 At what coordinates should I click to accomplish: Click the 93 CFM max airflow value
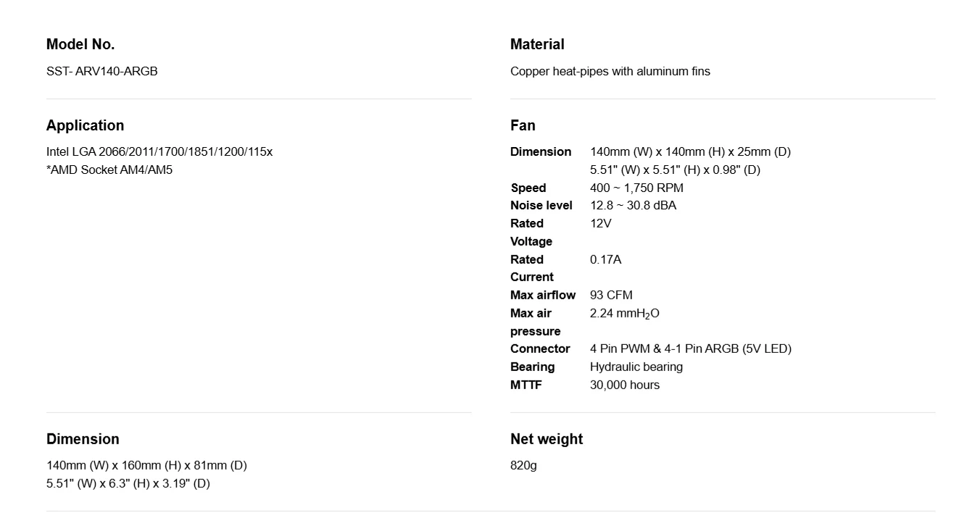coord(611,295)
